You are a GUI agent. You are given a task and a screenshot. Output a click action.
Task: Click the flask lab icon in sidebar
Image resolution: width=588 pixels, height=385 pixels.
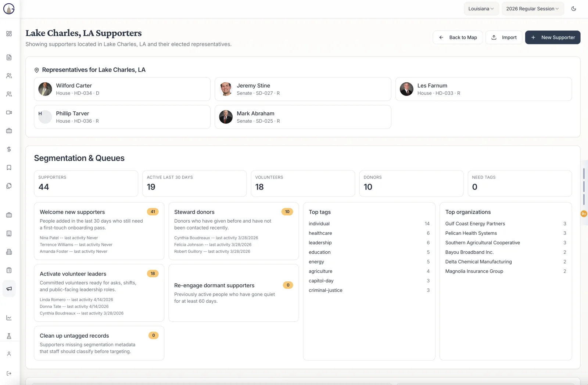click(x=9, y=336)
